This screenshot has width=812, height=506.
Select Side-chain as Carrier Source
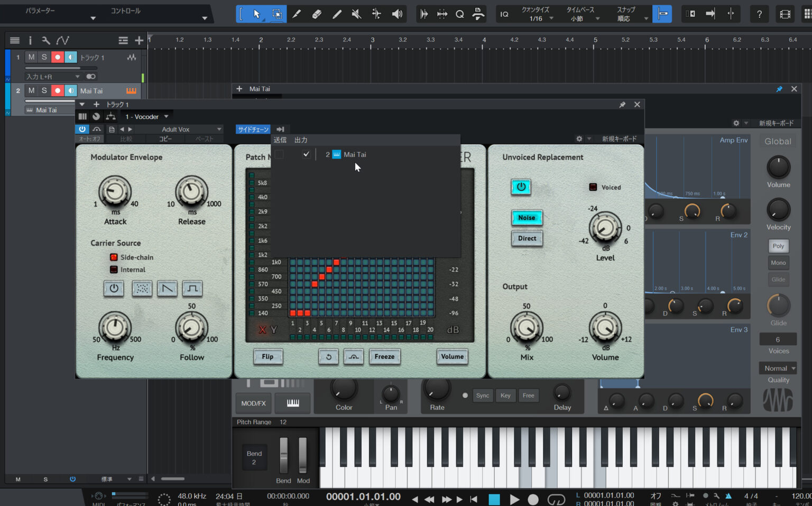[x=114, y=257]
